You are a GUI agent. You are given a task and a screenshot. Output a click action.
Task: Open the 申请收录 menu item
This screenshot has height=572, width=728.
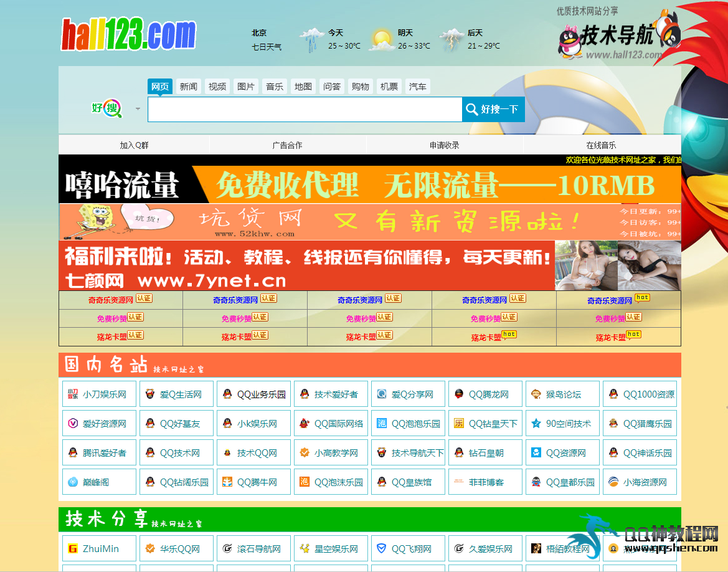click(444, 145)
